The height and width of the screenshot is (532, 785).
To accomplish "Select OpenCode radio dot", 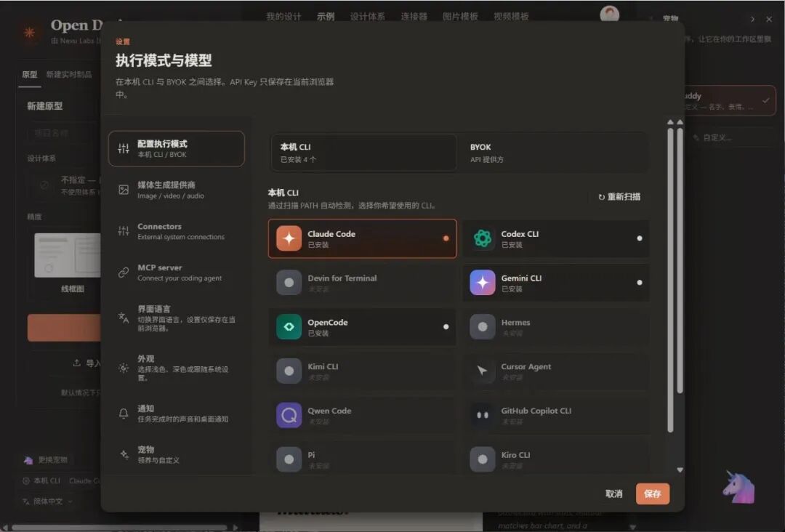I will [446, 326].
